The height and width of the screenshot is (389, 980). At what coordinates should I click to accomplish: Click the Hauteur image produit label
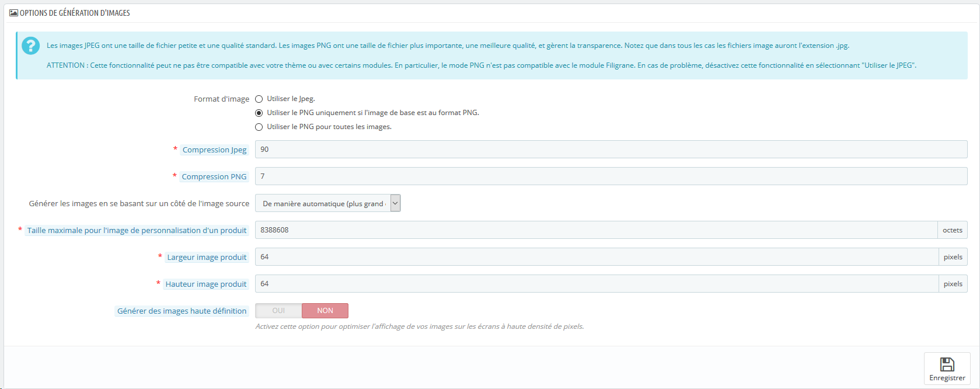205,284
